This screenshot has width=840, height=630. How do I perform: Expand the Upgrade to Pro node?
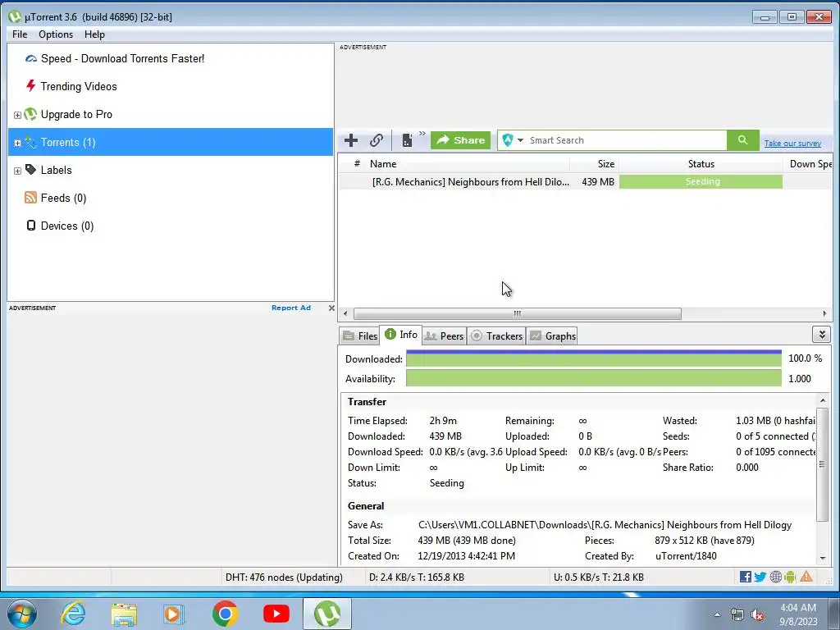pos(17,115)
